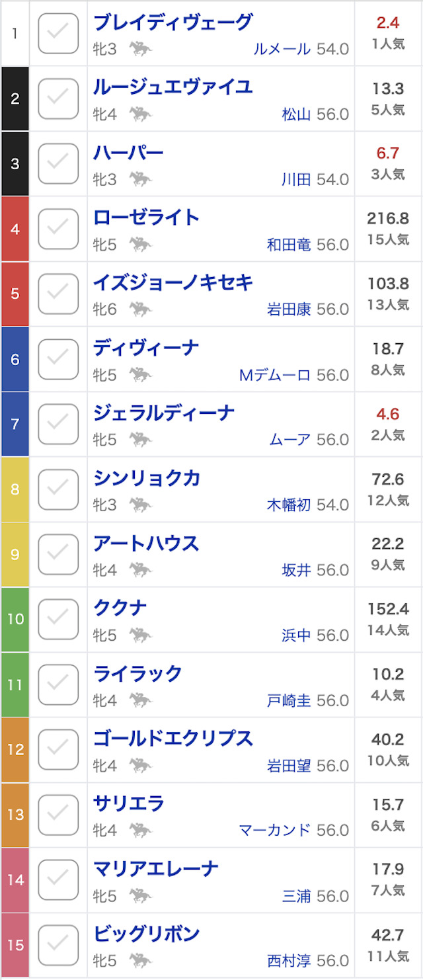Click horse icon under サリエラ

140,831
